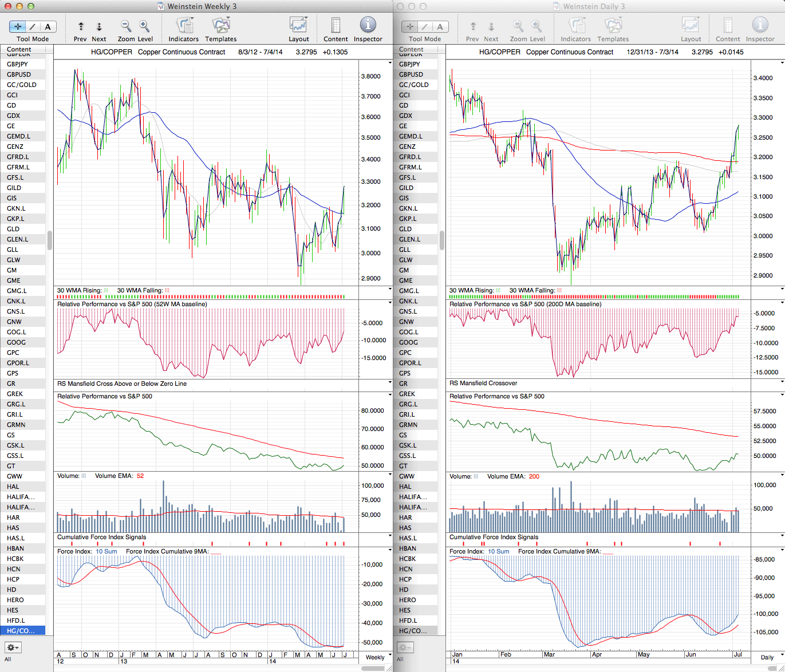Select GOOG in the weekly content list

17,342
